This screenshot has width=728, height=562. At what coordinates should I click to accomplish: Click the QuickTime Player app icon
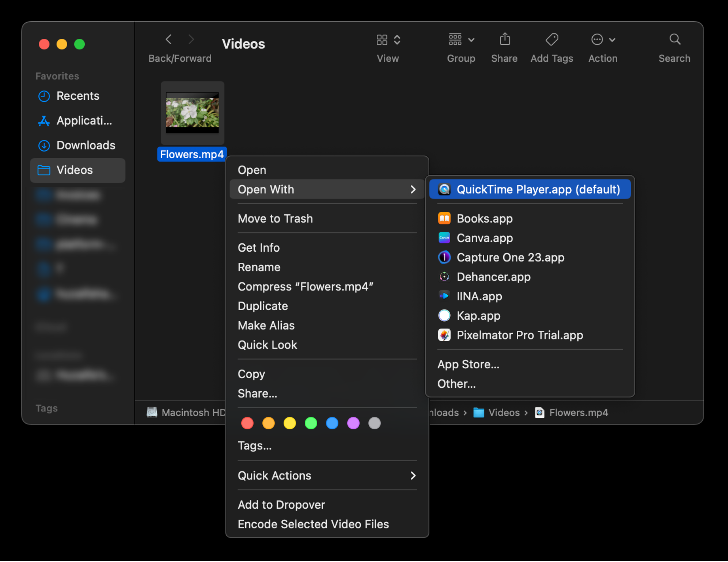pos(444,189)
